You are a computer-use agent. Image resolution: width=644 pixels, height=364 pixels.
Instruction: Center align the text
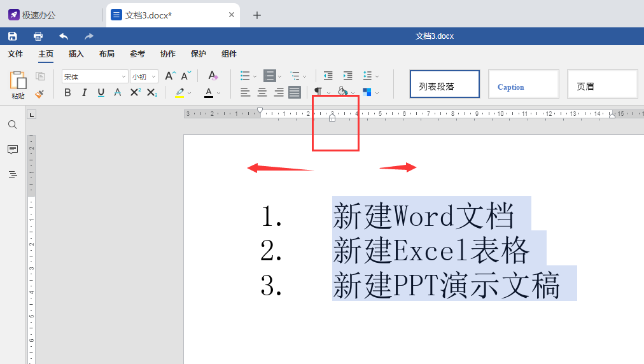click(262, 92)
